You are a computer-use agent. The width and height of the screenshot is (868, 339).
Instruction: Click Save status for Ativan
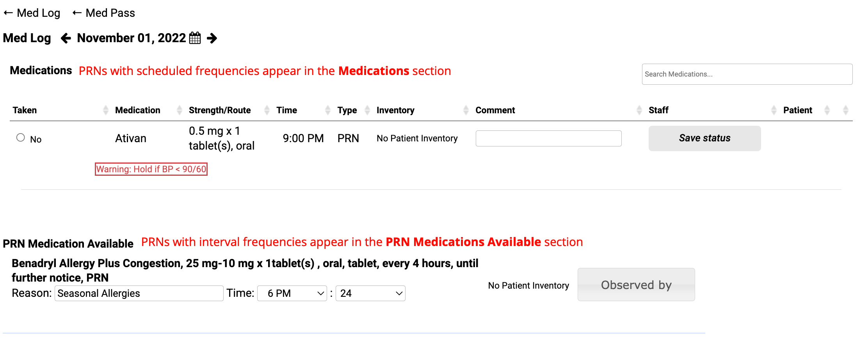[704, 138]
